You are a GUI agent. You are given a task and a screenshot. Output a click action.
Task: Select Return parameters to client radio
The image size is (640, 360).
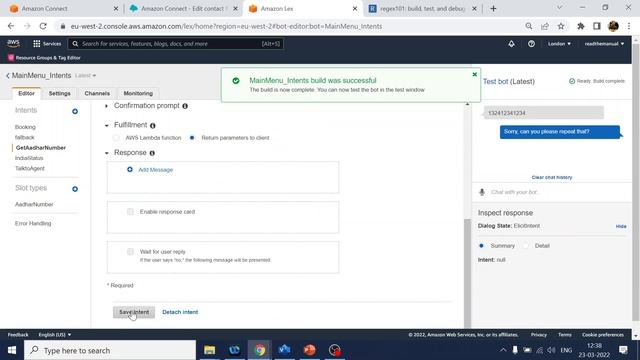(x=192, y=138)
